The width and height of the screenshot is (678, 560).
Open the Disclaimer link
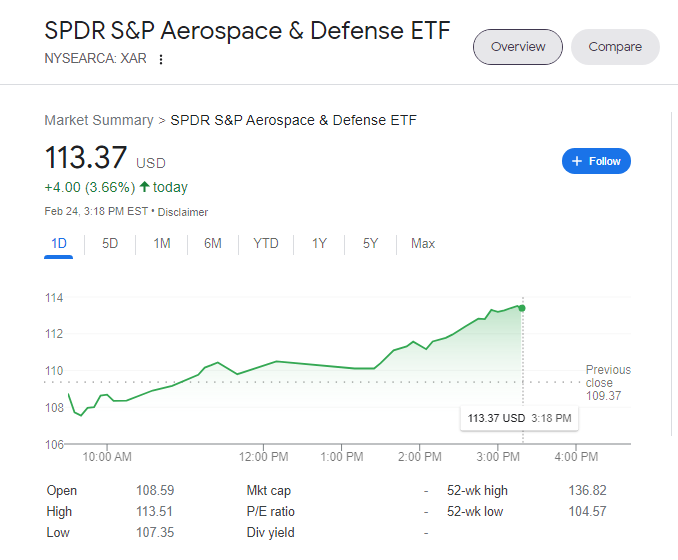(183, 212)
